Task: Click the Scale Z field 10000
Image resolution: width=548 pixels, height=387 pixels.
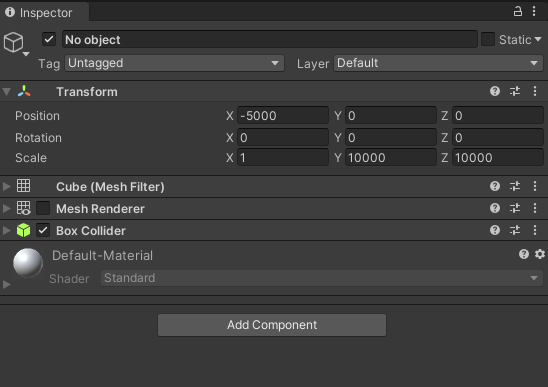Action: tap(498, 157)
